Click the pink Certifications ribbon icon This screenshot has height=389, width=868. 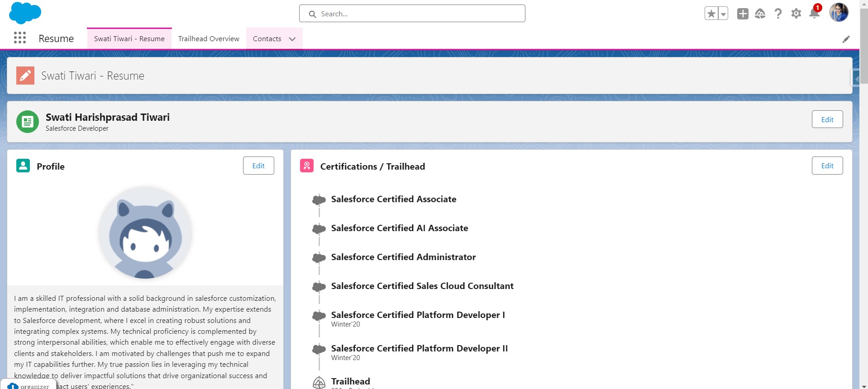pyautogui.click(x=307, y=166)
